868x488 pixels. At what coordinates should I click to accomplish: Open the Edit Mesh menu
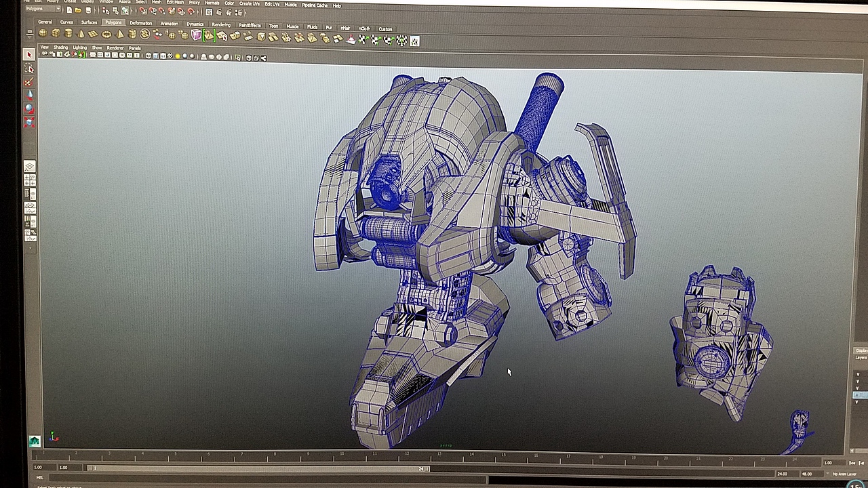click(x=175, y=3)
